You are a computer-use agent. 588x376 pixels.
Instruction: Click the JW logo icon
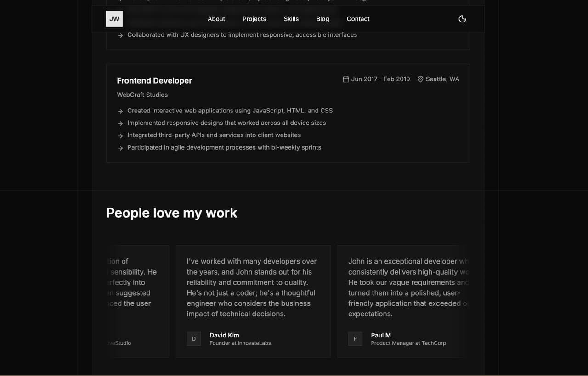click(114, 19)
